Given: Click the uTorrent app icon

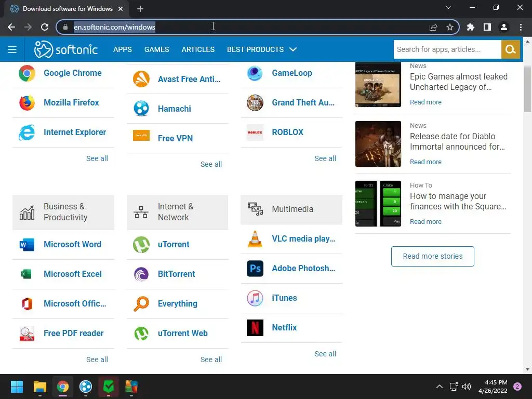Looking at the screenshot, I should [x=141, y=245].
